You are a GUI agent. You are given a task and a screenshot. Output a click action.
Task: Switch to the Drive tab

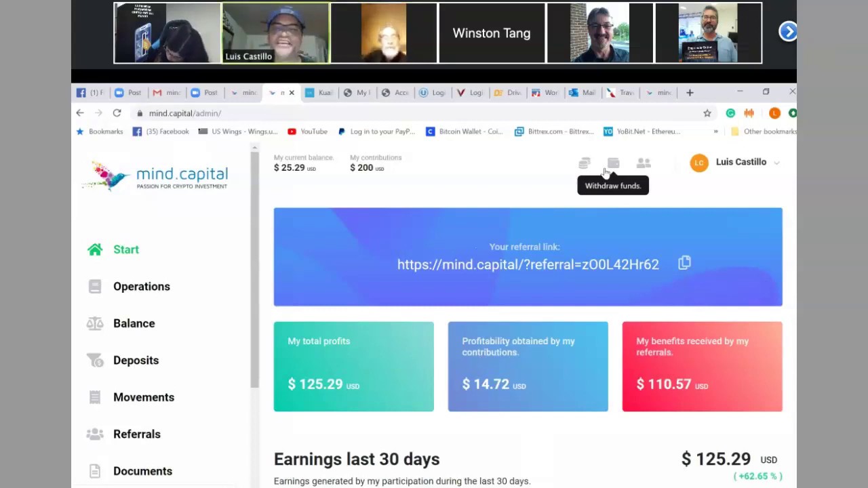point(508,93)
